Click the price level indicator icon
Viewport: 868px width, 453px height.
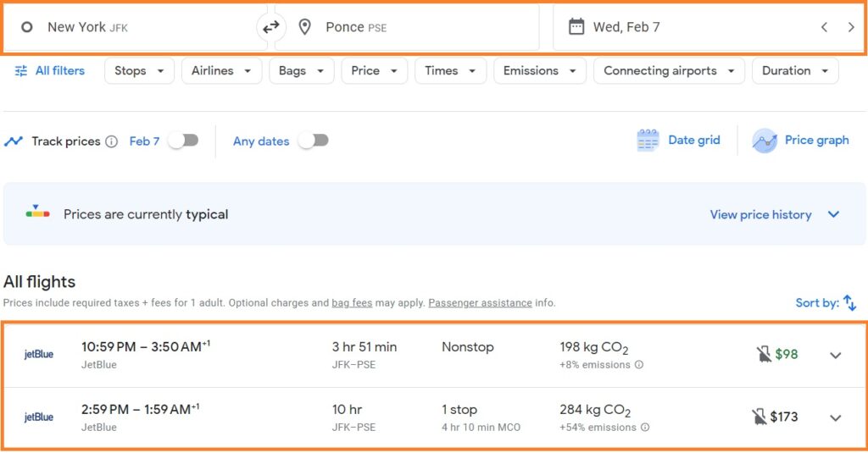pyautogui.click(x=37, y=212)
